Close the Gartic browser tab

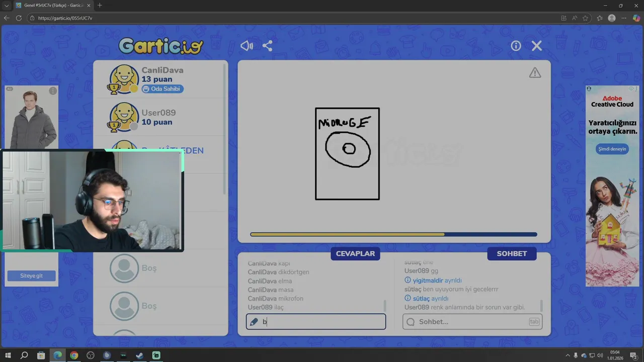tap(89, 6)
